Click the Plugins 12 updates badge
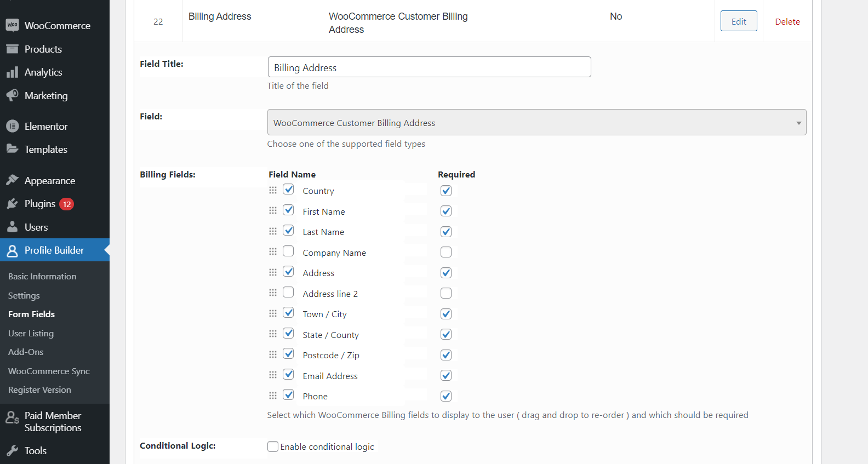The image size is (868, 464). click(x=67, y=204)
